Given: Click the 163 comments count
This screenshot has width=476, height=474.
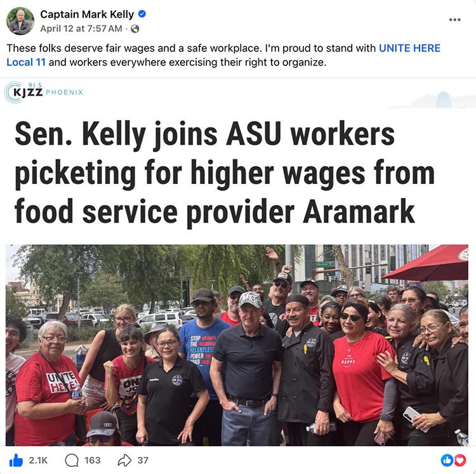Looking at the screenshot, I should coord(92,460).
